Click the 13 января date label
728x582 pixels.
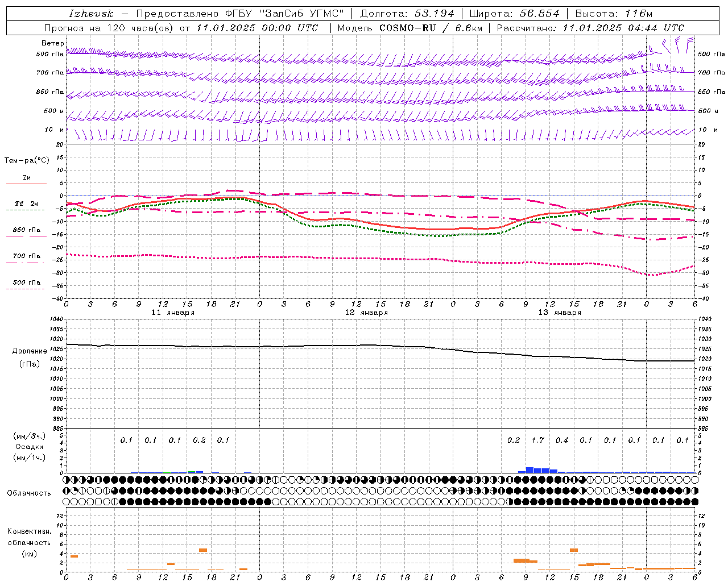coord(560,313)
